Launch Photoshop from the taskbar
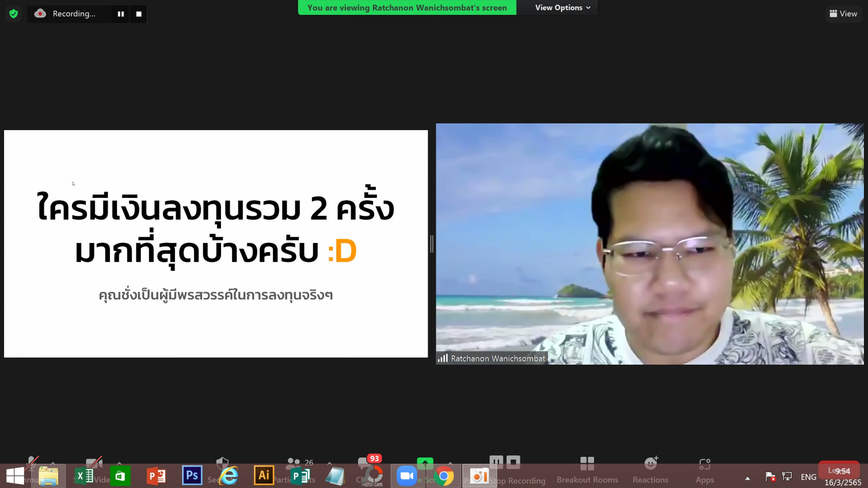 tap(192, 475)
